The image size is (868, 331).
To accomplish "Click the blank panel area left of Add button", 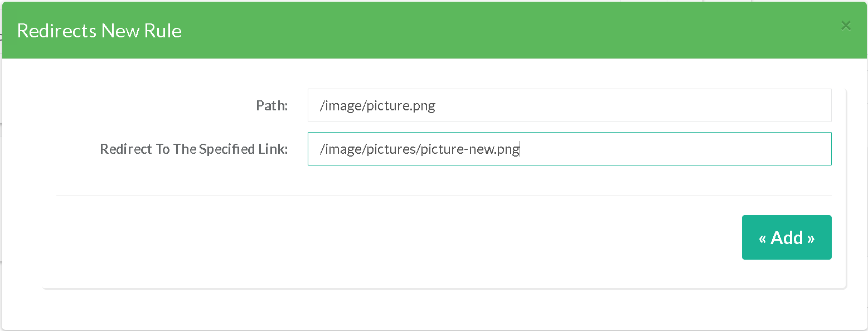I will pos(390,240).
